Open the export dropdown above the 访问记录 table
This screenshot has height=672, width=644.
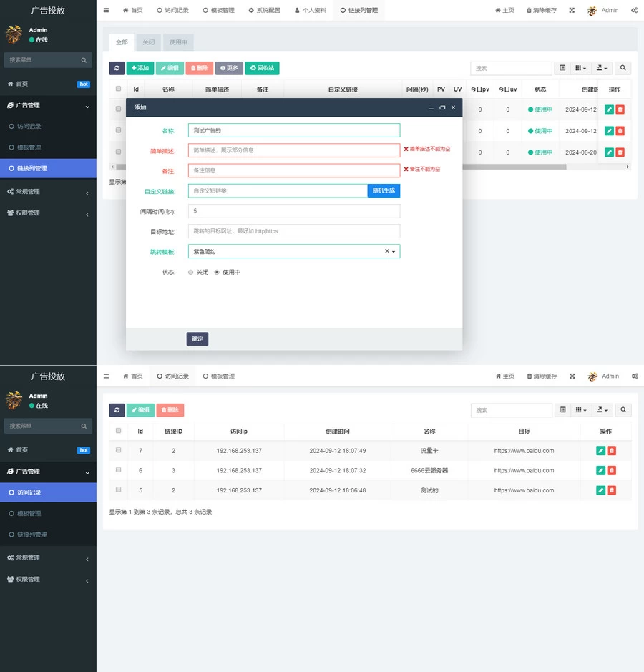[603, 410]
